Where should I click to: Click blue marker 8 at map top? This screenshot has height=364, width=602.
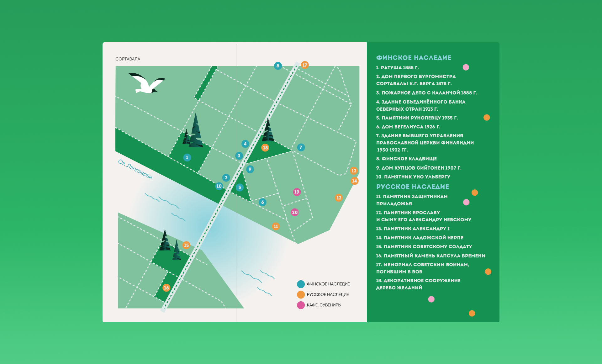[x=278, y=66]
